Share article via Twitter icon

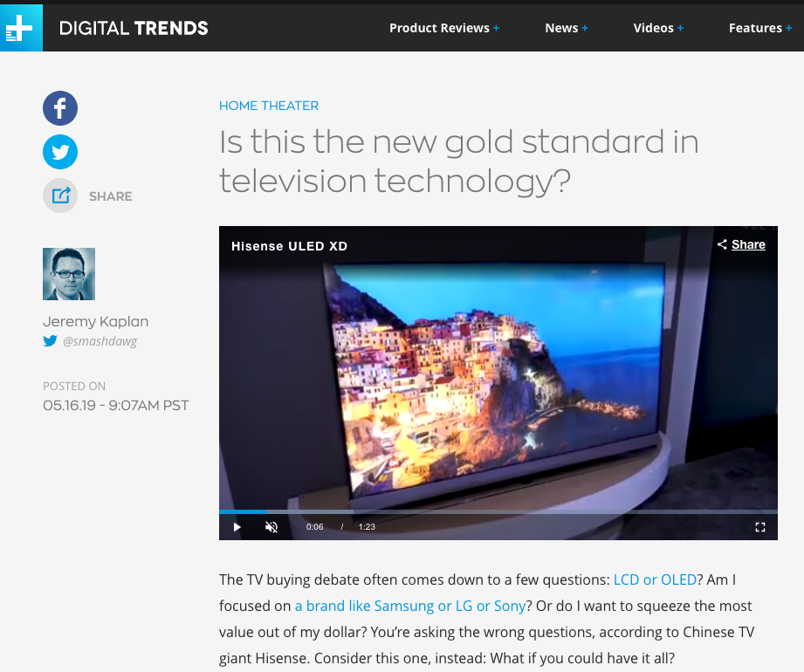tap(60, 152)
